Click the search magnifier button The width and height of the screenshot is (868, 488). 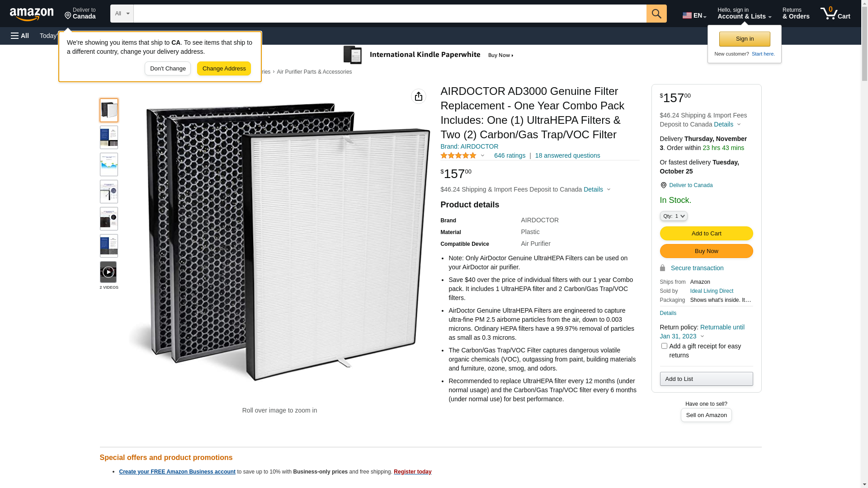click(x=656, y=14)
